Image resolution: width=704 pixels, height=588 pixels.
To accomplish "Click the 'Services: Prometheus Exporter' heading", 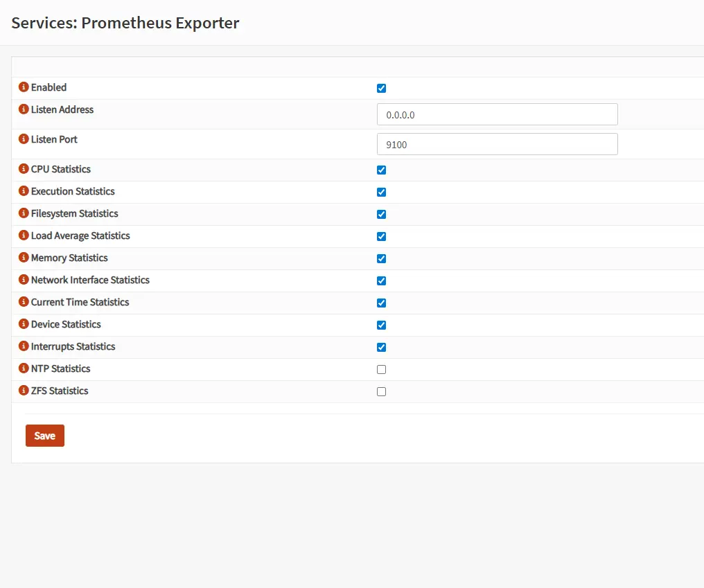I will (x=125, y=23).
